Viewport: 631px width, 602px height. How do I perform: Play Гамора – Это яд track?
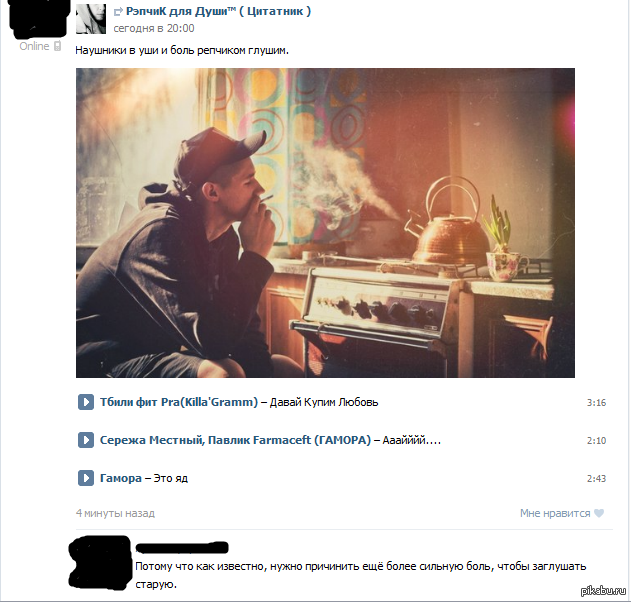tap(86, 478)
